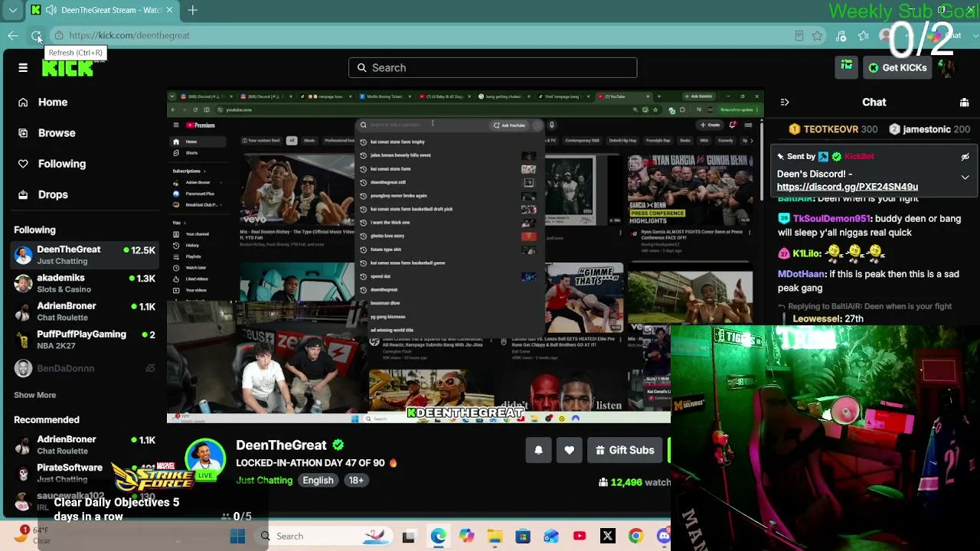The height and width of the screenshot is (551, 980).
Task: Open the green treasure chest rewards icon
Action: 847,67
